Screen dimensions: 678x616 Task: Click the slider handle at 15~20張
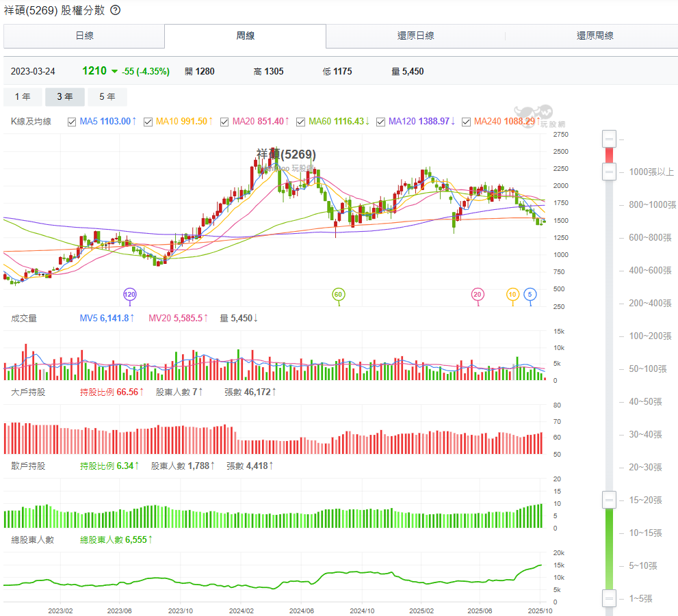[609, 500]
